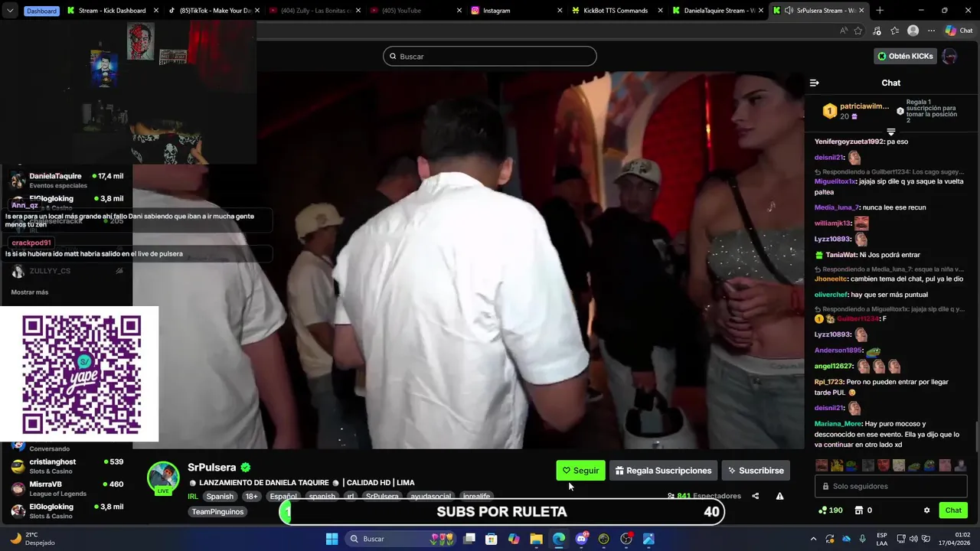Close the TikTok tab
Viewport: 980px width, 551px height.
pos(256,11)
